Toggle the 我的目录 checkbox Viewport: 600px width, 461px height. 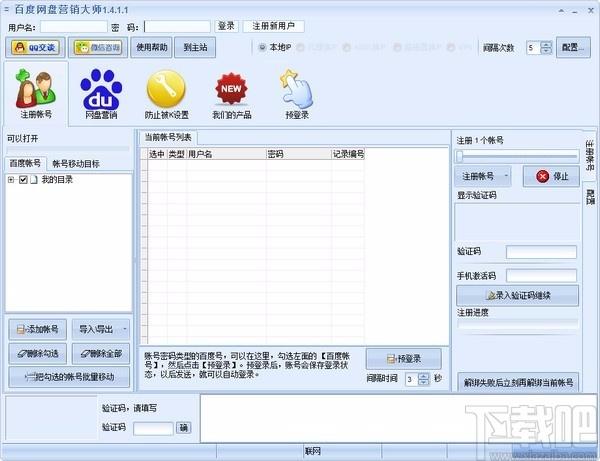click(23, 179)
